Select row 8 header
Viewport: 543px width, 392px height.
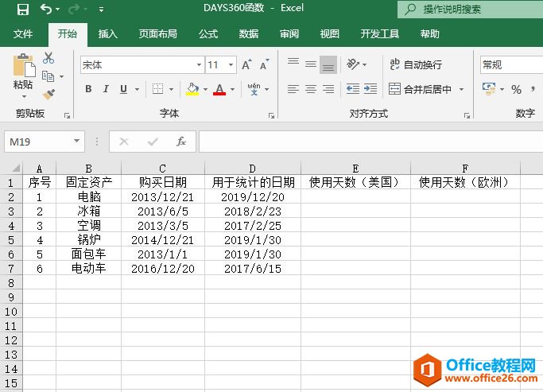pos(11,283)
